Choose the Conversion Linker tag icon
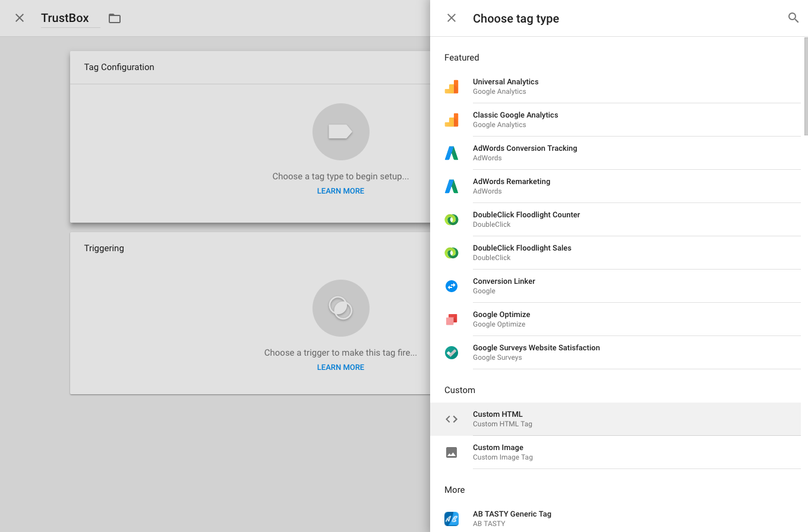This screenshot has height=532, width=808. 452,286
